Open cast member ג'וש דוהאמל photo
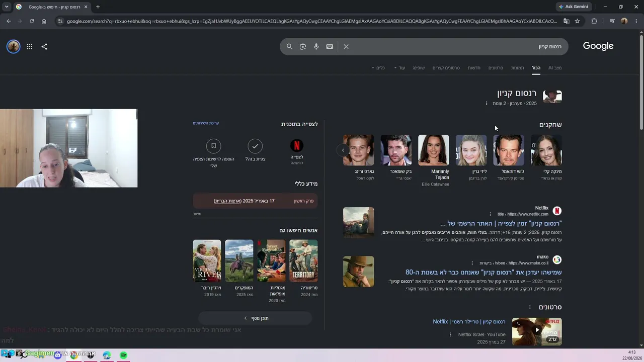 [509, 150]
